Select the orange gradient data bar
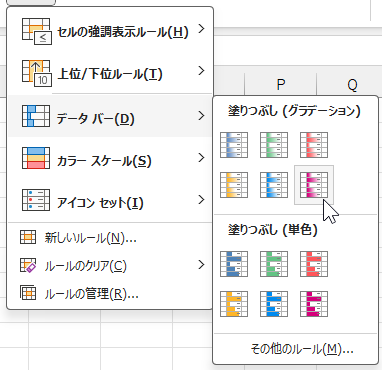Screen dimensions: 382x370 (234, 185)
